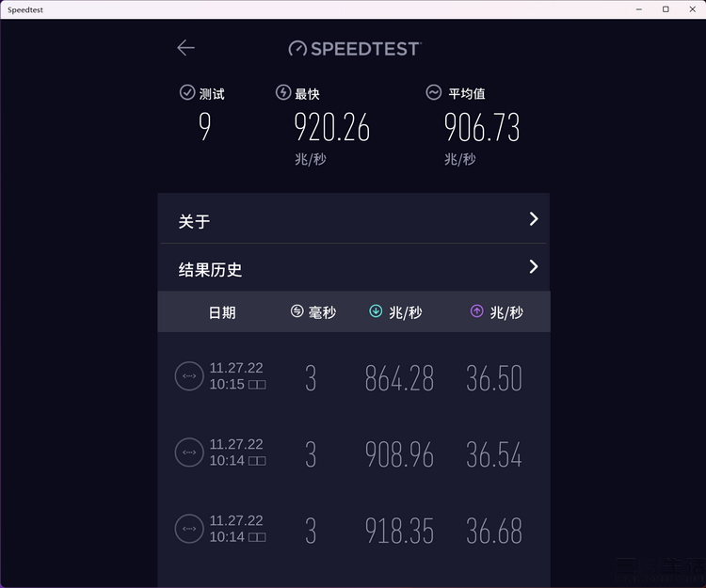Go back using the left arrow icon
706x588 pixels.
click(x=185, y=48)
